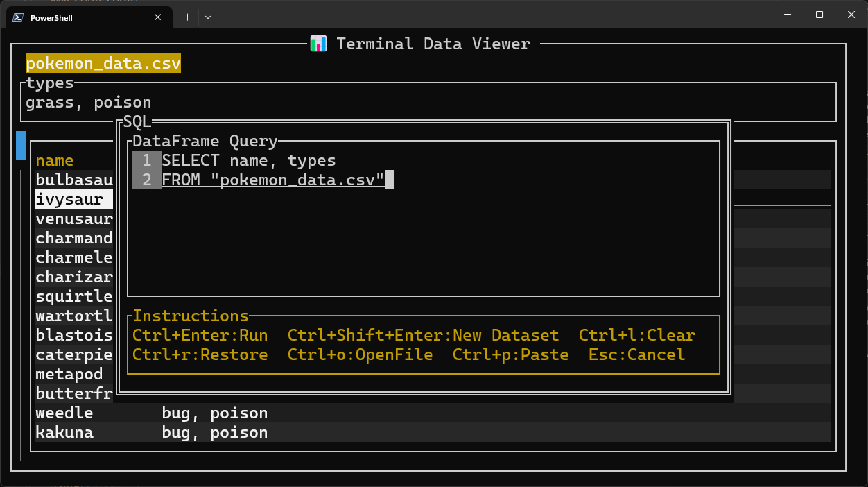Select the weedle row name
Screen dimensions: 868x487
point(64,413)
